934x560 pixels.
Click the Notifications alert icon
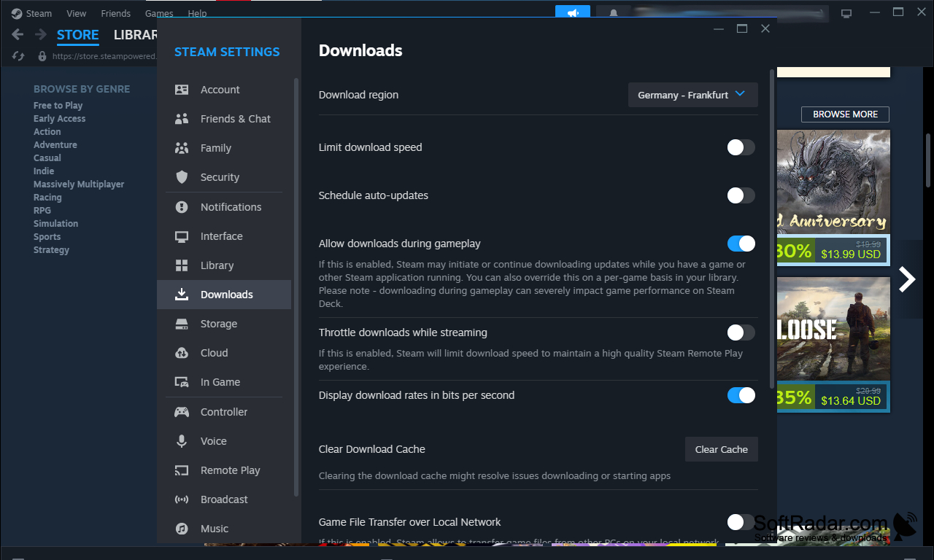coord(182,207)
